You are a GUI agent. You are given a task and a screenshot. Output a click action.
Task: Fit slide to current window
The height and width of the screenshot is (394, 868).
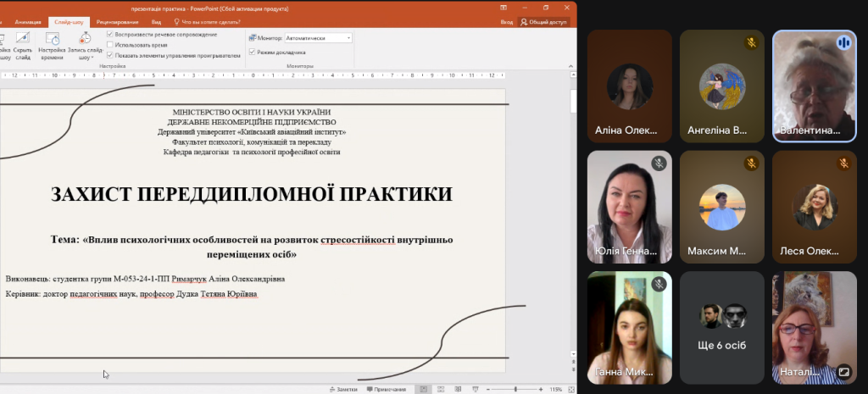[571, 389]
